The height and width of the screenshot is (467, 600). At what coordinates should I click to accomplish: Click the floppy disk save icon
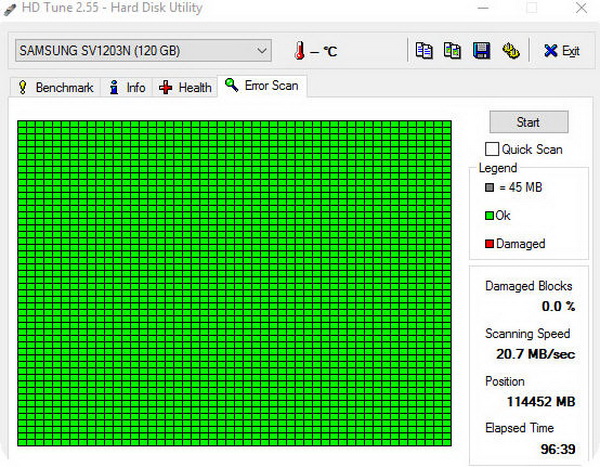click(x=481, y=50)
